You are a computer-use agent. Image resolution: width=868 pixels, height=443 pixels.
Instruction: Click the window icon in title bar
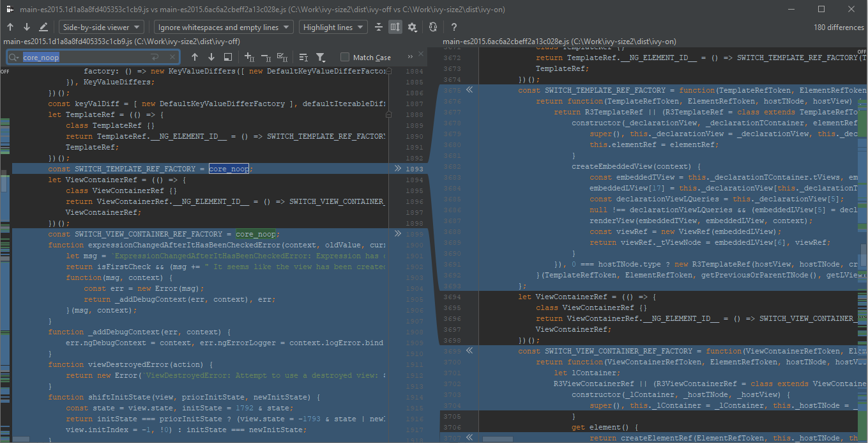coord(11,9)
